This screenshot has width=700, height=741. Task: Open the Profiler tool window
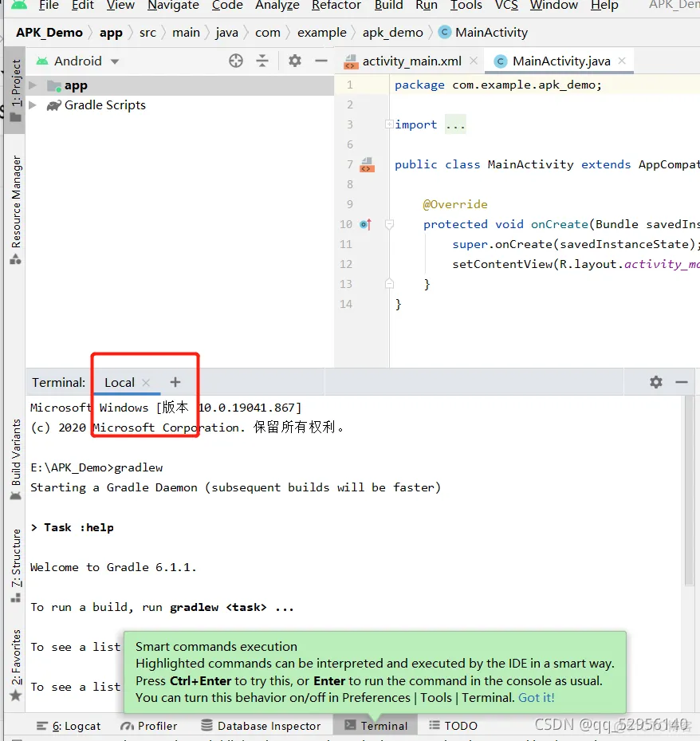coord(149,726)
